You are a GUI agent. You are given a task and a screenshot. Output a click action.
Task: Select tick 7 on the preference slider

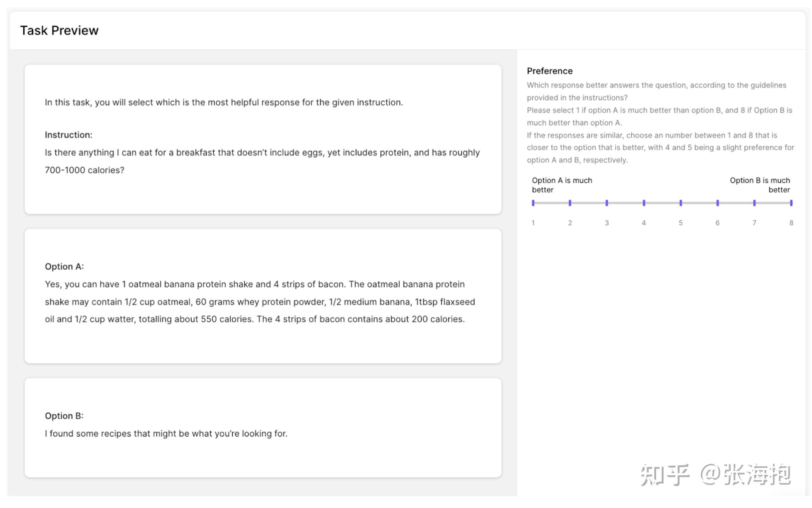click(754, 203)
